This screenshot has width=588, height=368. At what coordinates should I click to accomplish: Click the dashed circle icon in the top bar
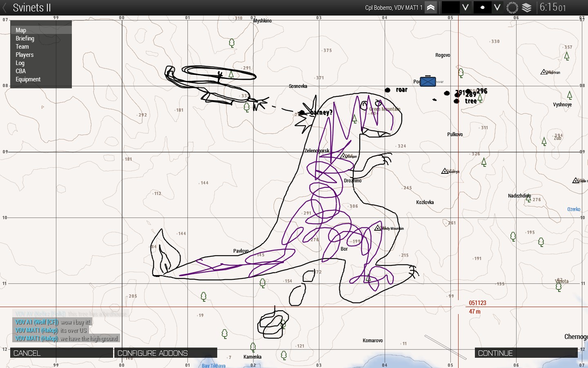(x=512, y=8)
